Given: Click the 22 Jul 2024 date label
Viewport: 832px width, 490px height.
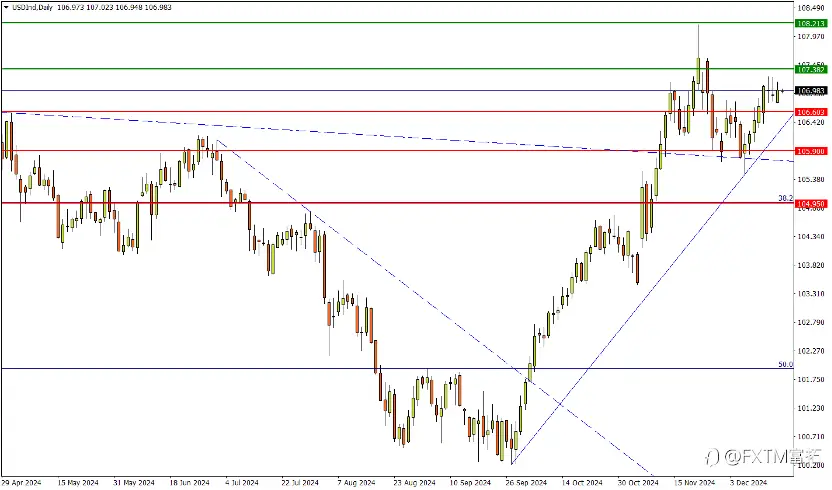Looking at the screenshot, I should [300, 483].
